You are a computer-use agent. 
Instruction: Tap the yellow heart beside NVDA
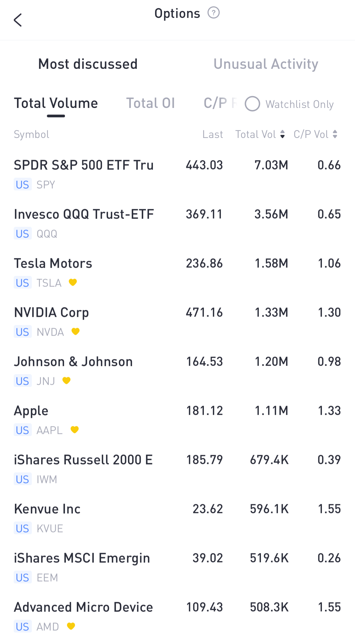click(x=76, y=331)
